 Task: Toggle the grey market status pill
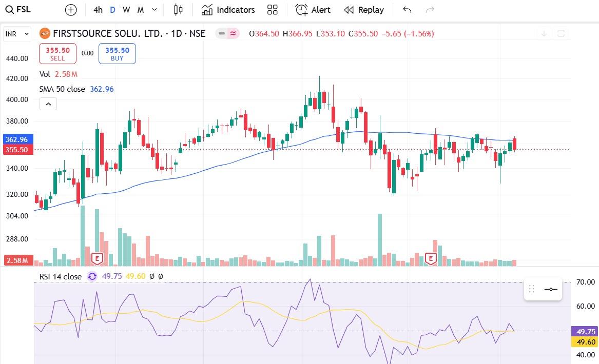point(222,33)
